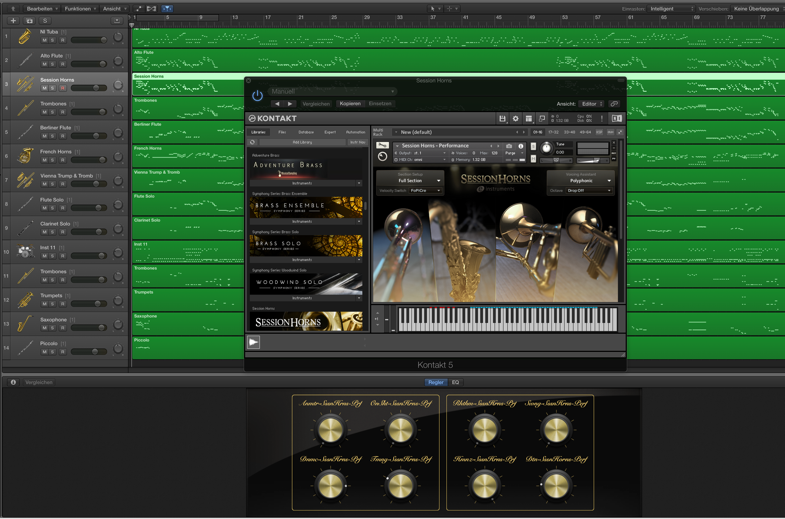The width and height of the screenshot is (785, 519).
Task: Open the Ansicht menu in tracks toolbar
Action: (114, 9)
